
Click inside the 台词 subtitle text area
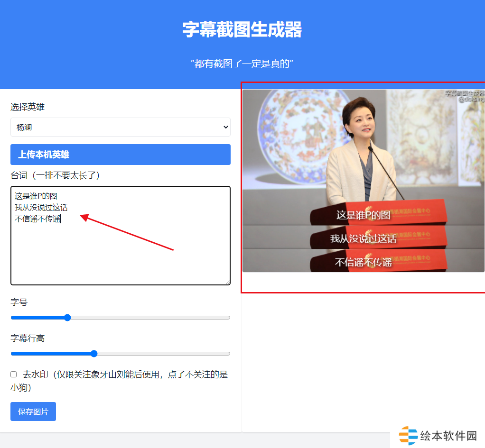(121, 236)
